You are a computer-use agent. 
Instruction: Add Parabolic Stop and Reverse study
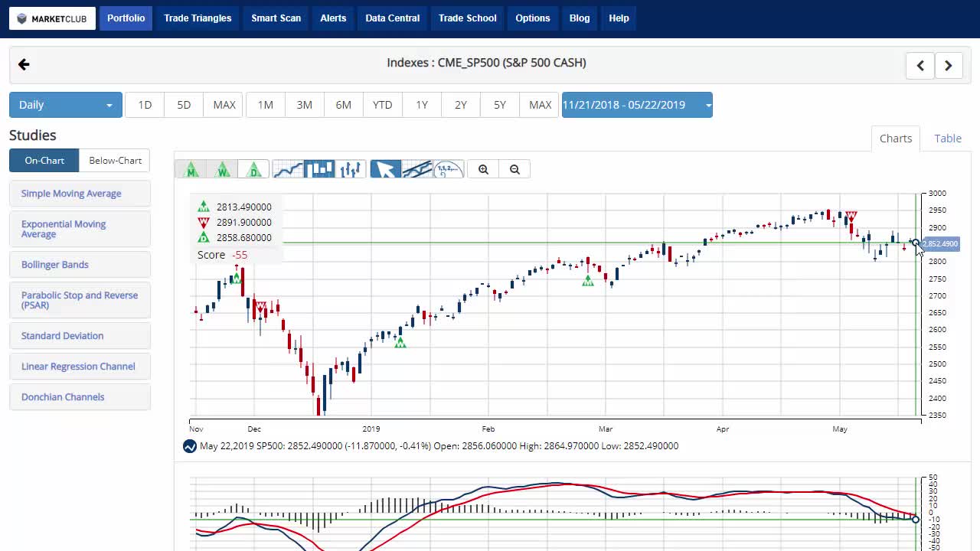coord(80,300)
